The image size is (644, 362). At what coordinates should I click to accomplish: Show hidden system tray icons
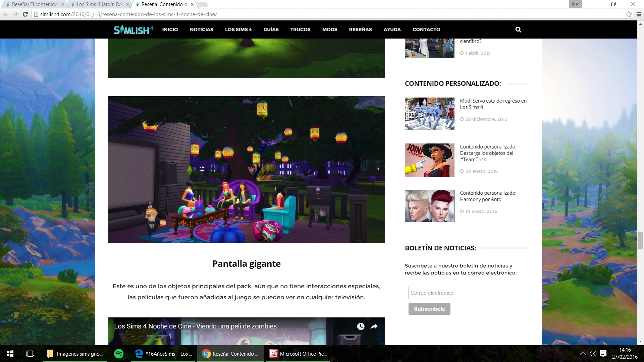click(x=583, y=354)
